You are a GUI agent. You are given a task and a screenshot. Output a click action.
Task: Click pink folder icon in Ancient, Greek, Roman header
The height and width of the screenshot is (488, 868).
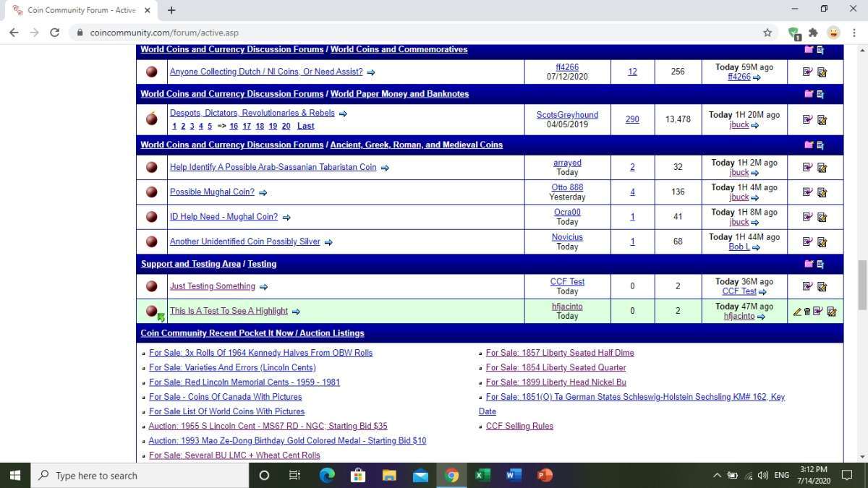click(x=809, y=145)
